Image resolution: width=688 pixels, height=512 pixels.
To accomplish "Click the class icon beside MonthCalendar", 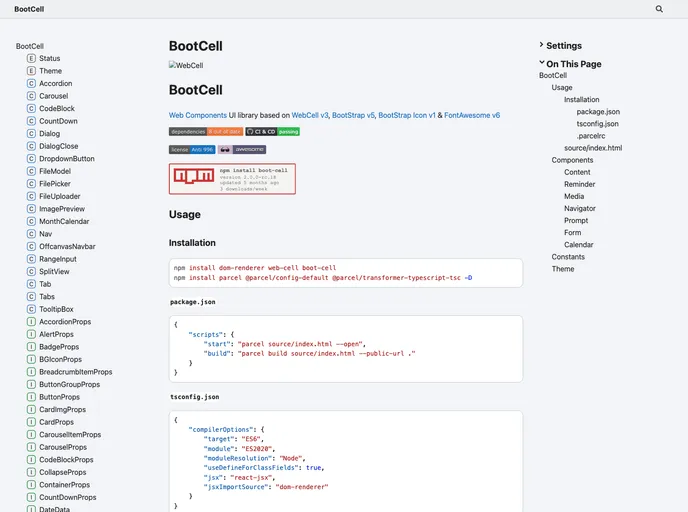I will pyautogui.click(x=31, y=221).
